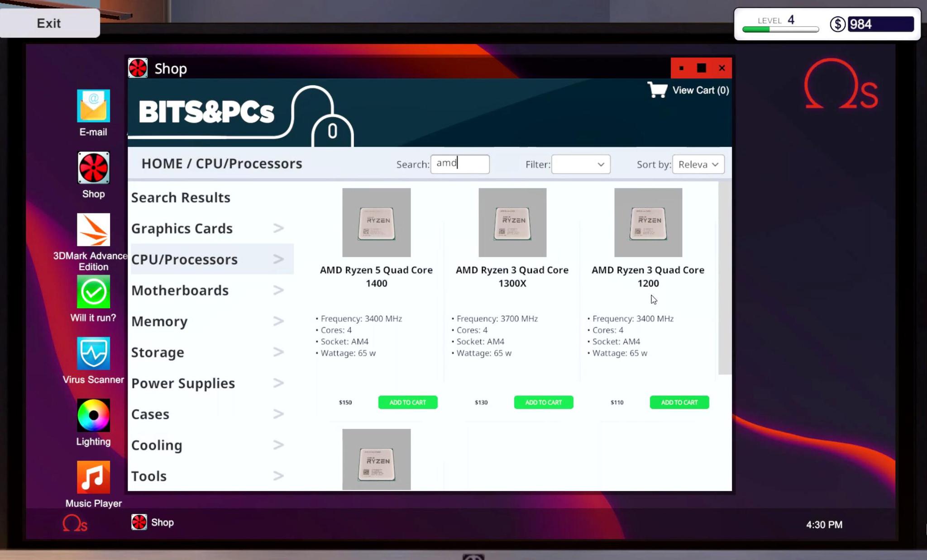This screenshot has height=560, width=927.
Task: Start the Virus Scanner app
Action: tap(93, 353)
